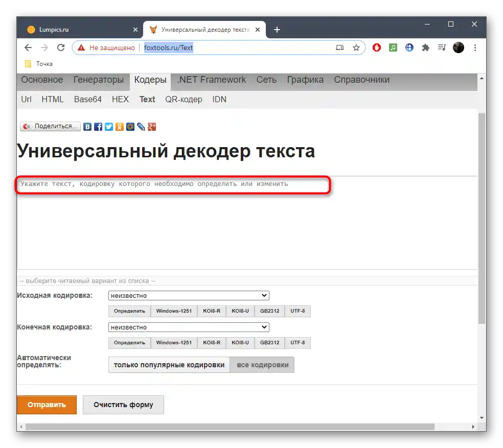
Task: Set target encoding to KOI8-R
Action: tap(212, 343)
